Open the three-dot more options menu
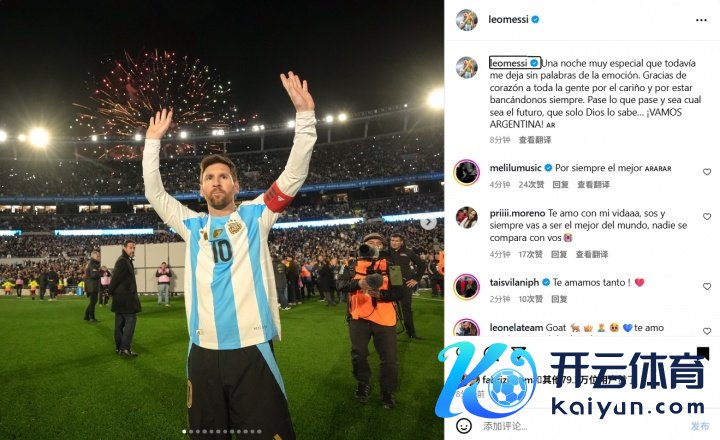 pos(701,20)
